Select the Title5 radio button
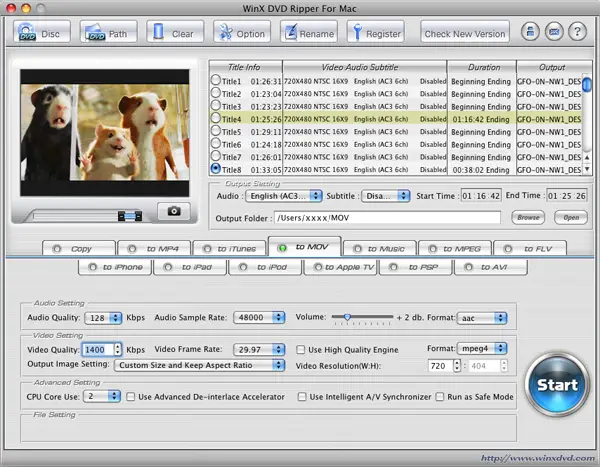The height and width of the screenshot is (467, 600). pos(216,131)
